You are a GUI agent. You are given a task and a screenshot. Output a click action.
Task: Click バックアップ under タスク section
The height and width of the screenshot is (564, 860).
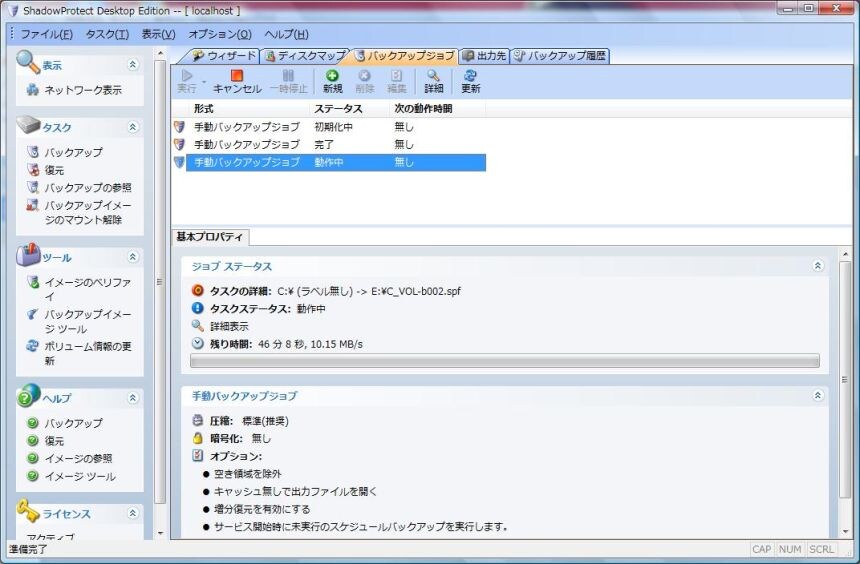point(73,153)
